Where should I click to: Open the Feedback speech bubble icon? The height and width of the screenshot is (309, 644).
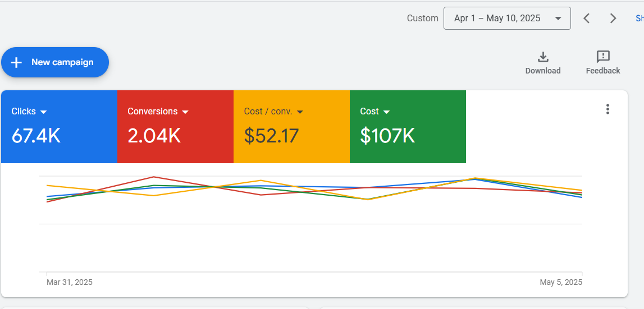point(603,57)
